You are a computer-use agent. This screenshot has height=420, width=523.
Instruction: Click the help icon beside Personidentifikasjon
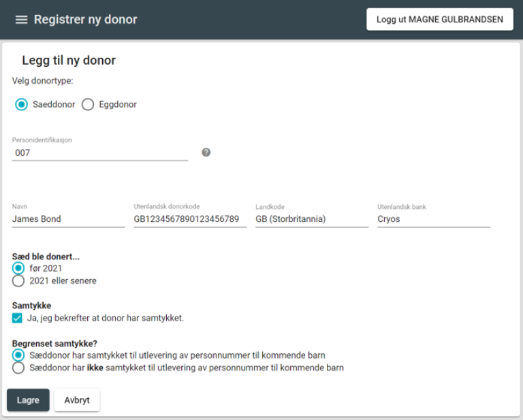[206, 152]
